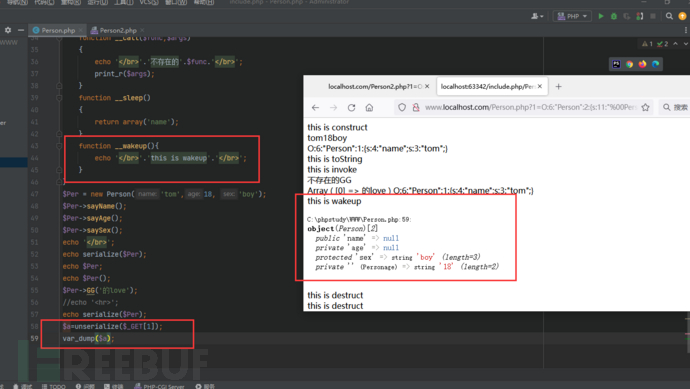Image resolution: width=690 pixels, height=389 pixels.
Task: Click code line var_dump($a)
Action: pyautogui.click(x=88, y=338)
